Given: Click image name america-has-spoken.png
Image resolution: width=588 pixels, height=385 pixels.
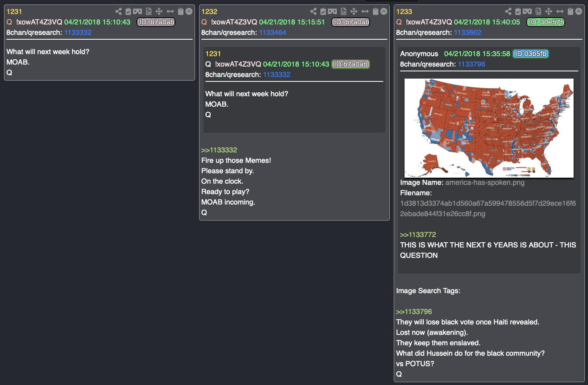Looking at the screenshot, I should [x=485, y=182].
